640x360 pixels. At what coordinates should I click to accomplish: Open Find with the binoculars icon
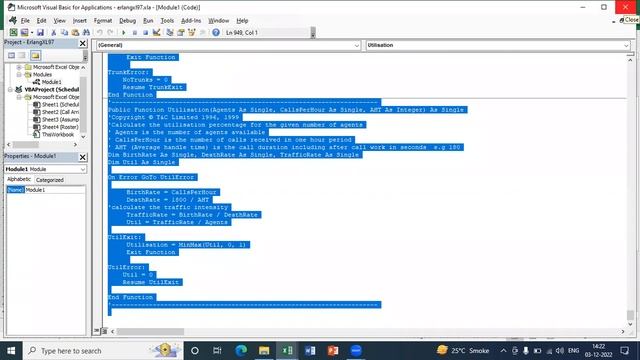coord(86,33)
